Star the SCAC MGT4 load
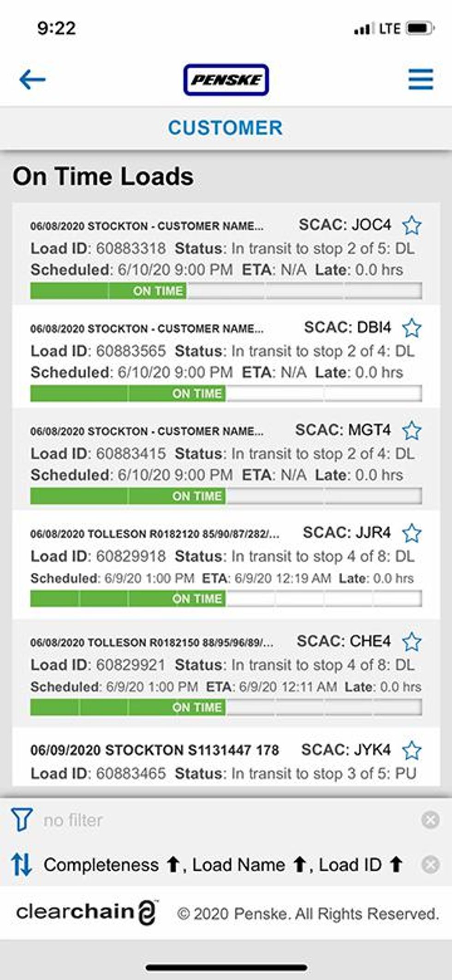The width and height of the screenshot is (452, 980). coord(411,431)
